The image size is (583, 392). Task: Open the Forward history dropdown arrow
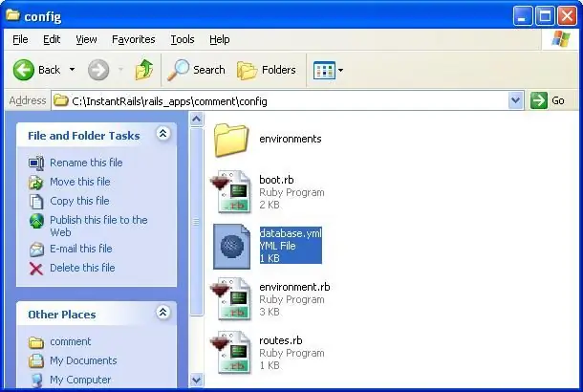(120, 70)
